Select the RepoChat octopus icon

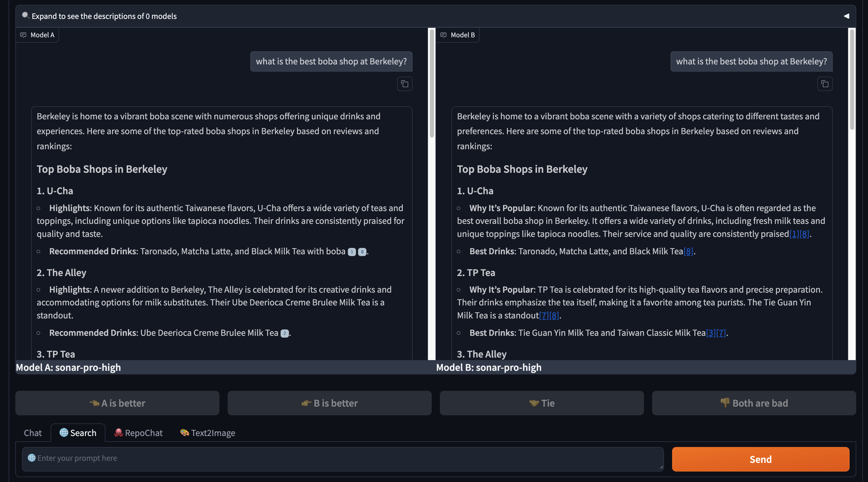(119, 433)
